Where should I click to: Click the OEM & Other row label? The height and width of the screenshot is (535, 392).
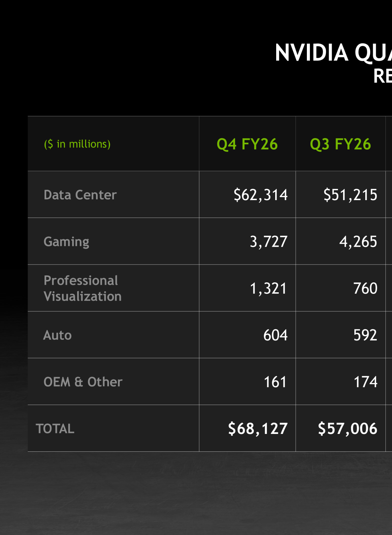click(x=83, y=382)
